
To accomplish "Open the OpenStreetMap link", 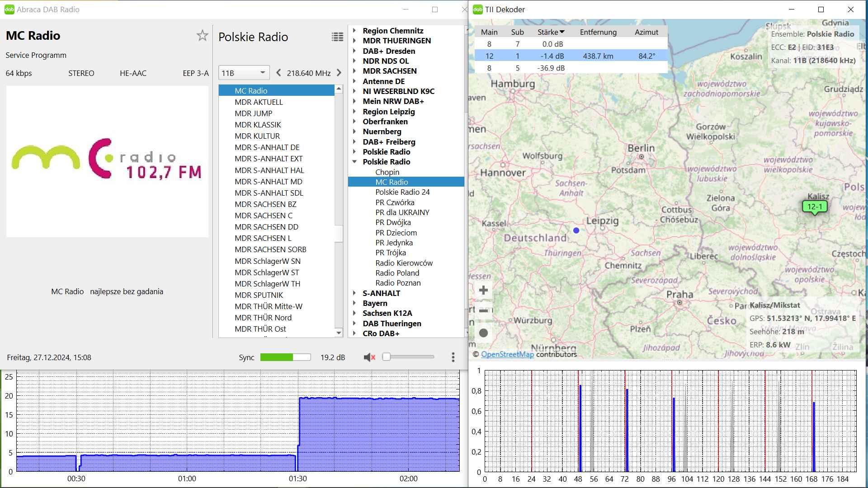I will point(507,354).
